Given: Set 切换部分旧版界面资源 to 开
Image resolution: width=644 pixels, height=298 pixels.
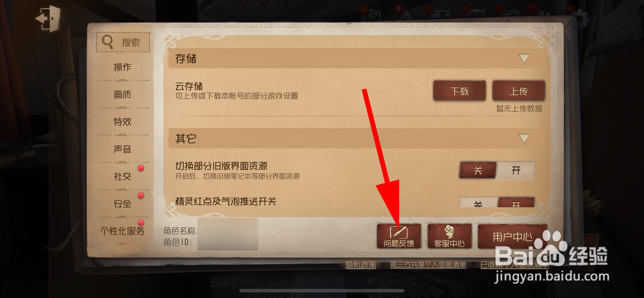Looking at the screenshot, I should [x=516, y=171].
